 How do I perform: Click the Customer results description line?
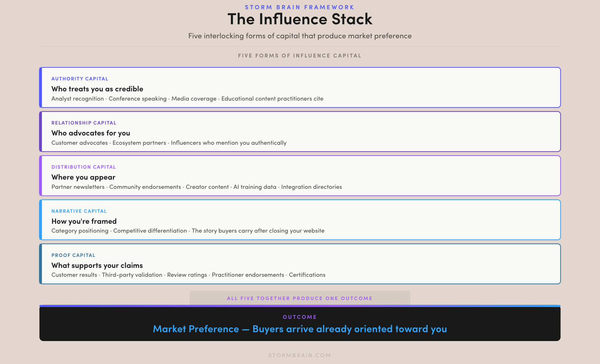(x=188, y=275)
